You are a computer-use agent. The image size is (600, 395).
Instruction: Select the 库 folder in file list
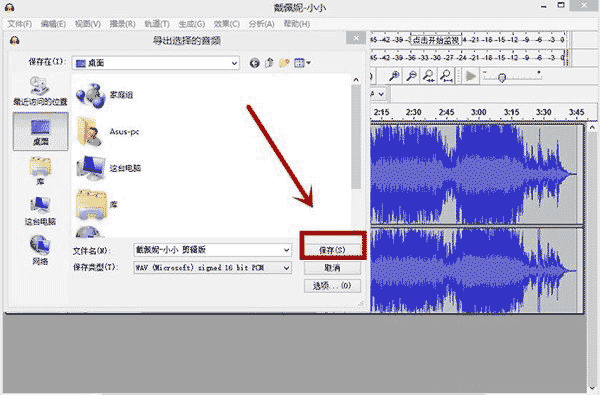(97, 204)
